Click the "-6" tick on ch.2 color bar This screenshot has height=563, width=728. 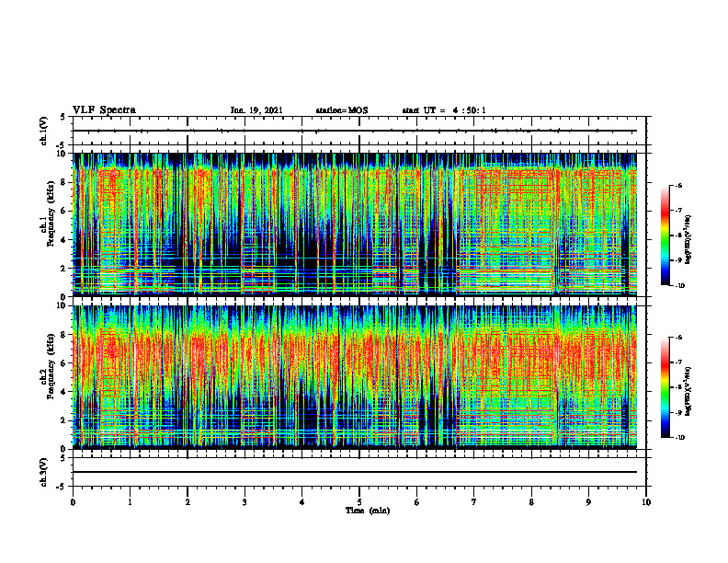[678, 338]
